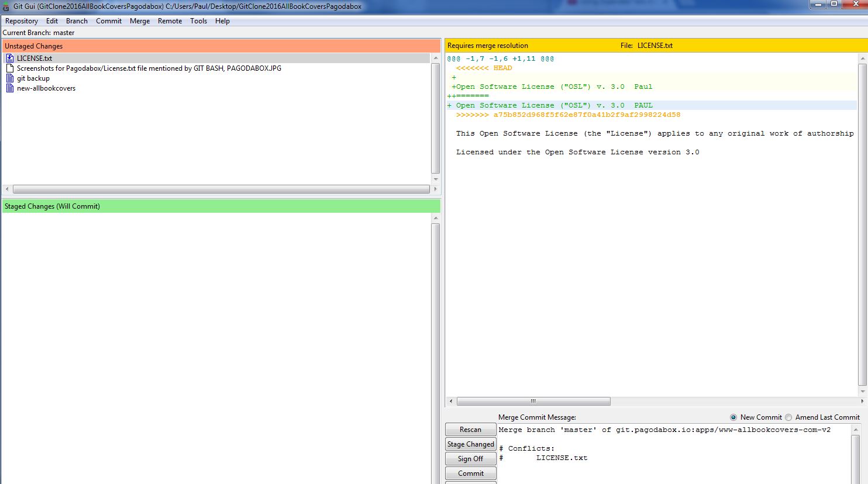The width and height of the screenshot is (868, 484).
Task: Select the Screenshots for Pagodabox JPG entry
Action: [149, 68]
